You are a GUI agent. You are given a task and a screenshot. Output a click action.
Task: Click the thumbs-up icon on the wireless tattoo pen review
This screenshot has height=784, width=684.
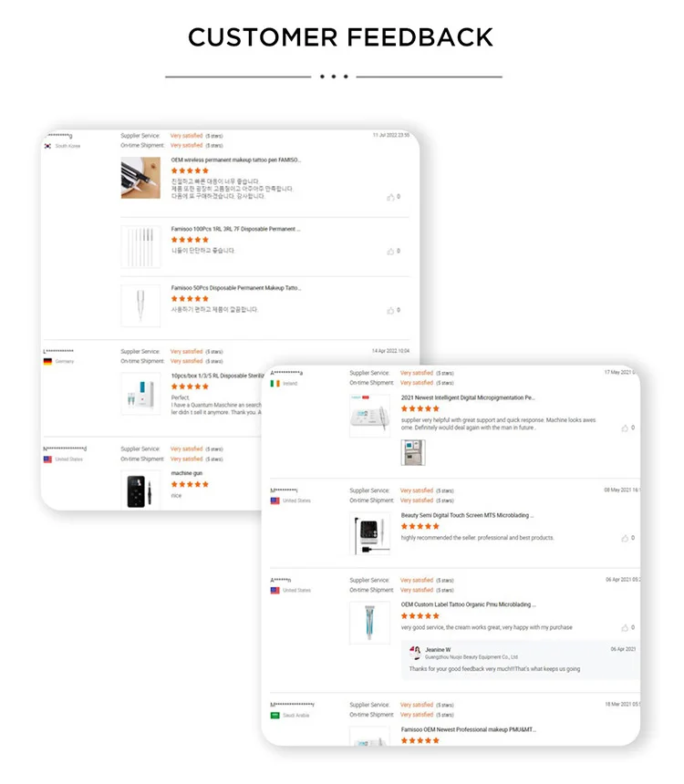(x=390, y=198)
